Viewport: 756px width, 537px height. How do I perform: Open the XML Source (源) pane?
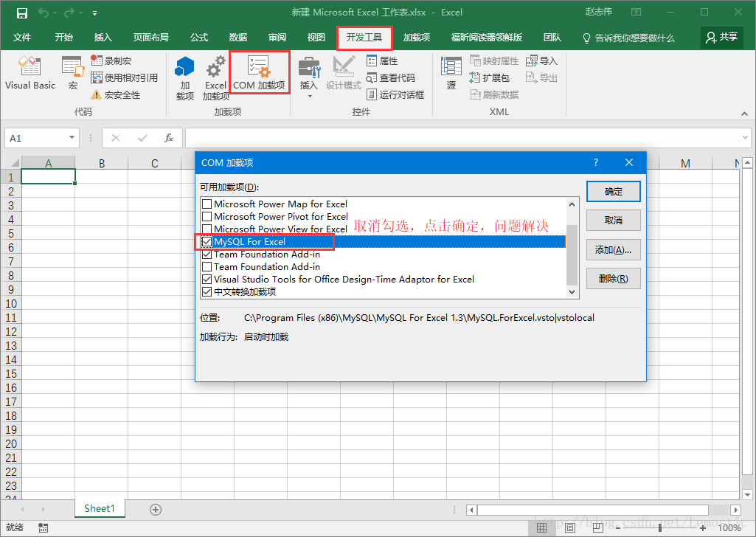[451, 73]
